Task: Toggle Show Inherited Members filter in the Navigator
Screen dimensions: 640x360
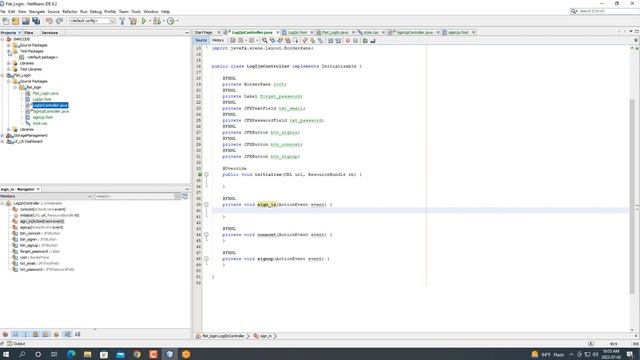Action: coord(5,334)
